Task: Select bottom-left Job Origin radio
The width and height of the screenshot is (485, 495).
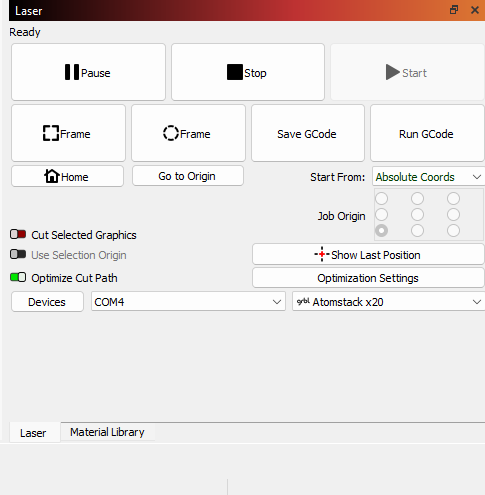Action: point(382,231)
